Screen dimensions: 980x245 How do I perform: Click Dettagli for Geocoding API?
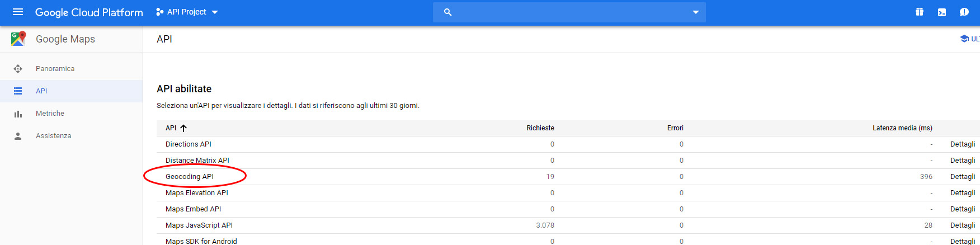963,177
